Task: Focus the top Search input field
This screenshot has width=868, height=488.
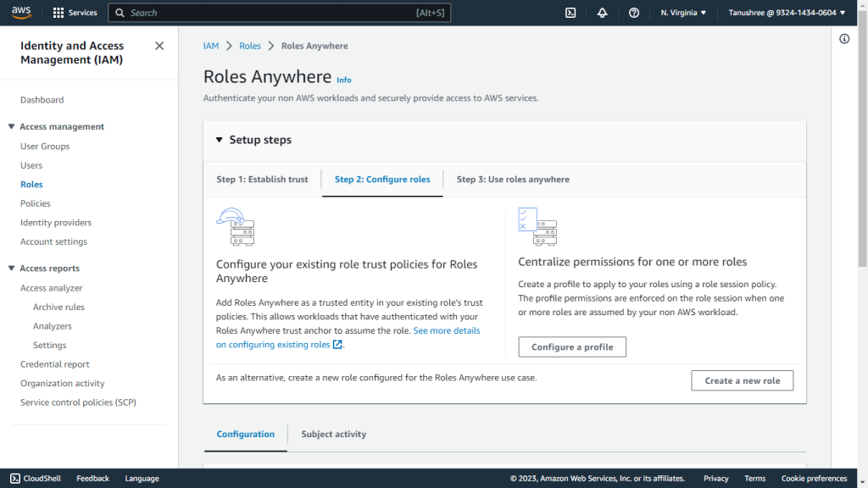Action: [280, 13]
